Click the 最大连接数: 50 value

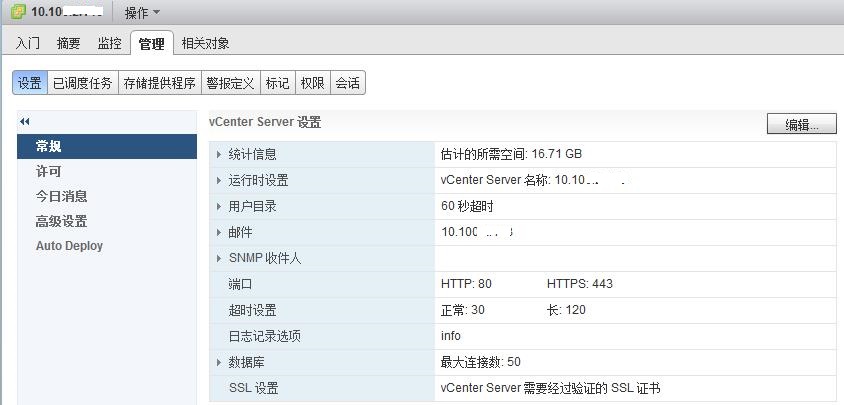coord(480,362)
